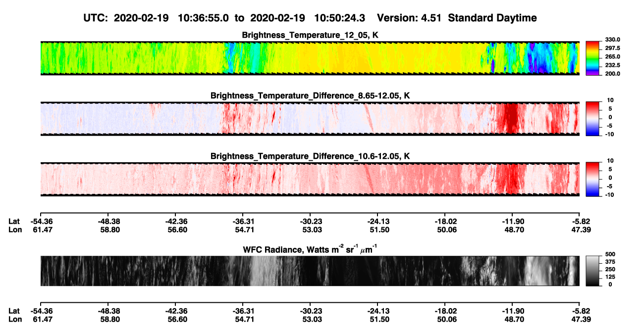Click the grayscale WFC Radiance image strip
Screen dimensions: 644x330
(x=310, y=271)
